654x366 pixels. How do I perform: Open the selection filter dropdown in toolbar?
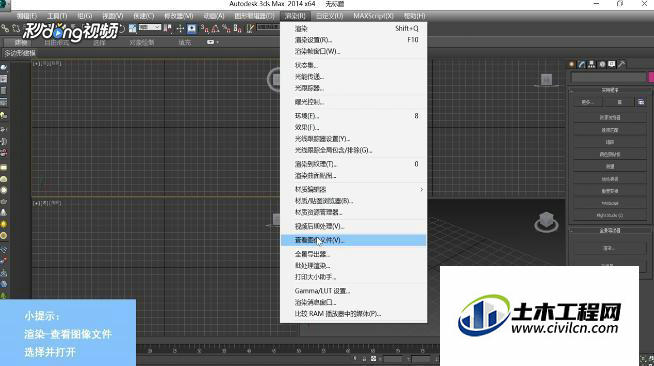tap(150, 28)
